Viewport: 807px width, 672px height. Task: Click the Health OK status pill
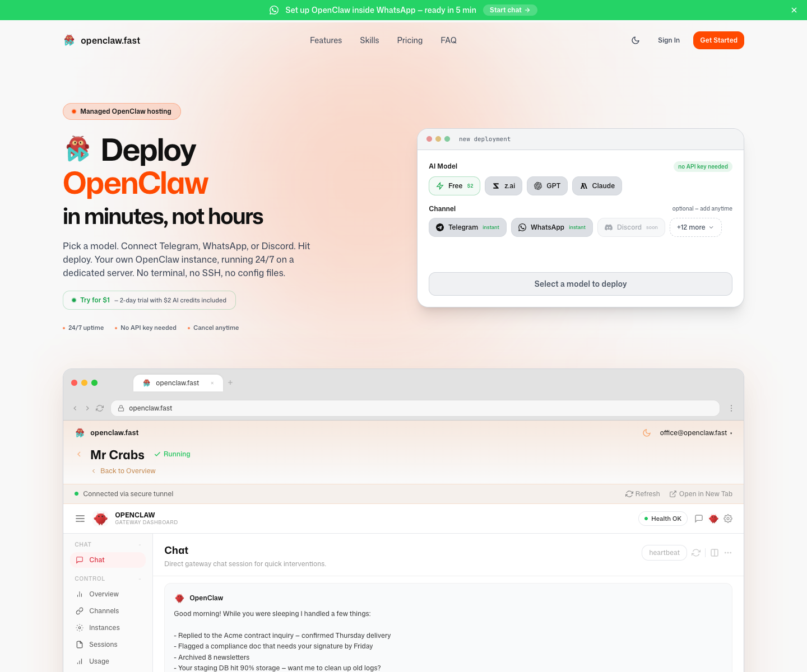pos(663,519)
